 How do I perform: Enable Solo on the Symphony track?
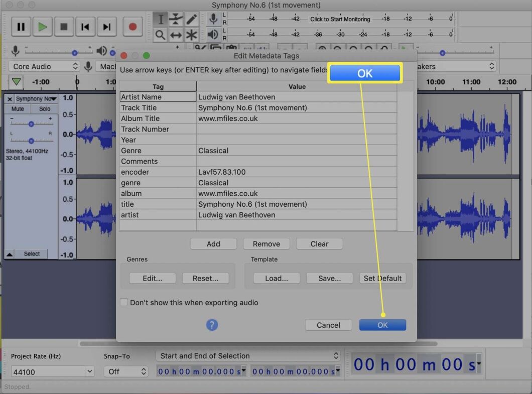[x=45, y=108]
